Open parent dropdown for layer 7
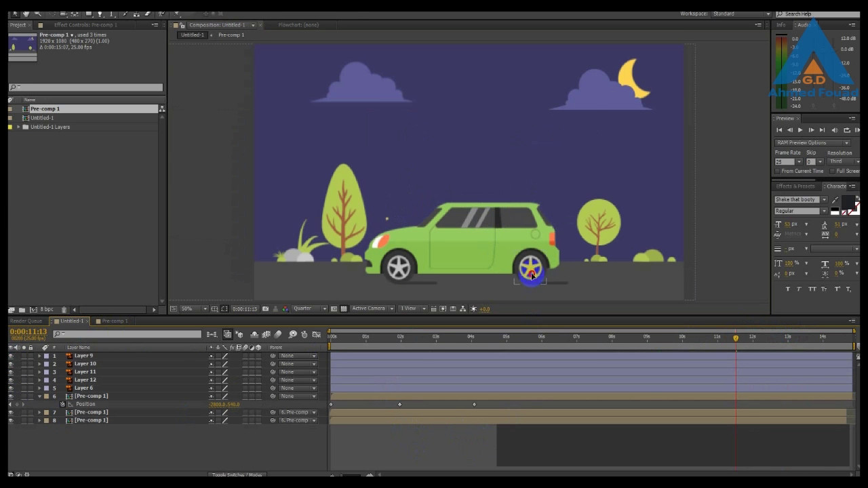Screen dimensions: 868x488 298,413
